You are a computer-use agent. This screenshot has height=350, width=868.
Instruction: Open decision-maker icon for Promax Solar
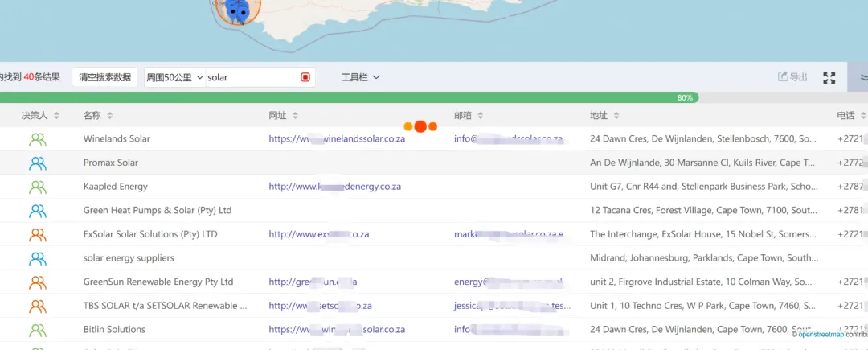[x=38, y=163]
